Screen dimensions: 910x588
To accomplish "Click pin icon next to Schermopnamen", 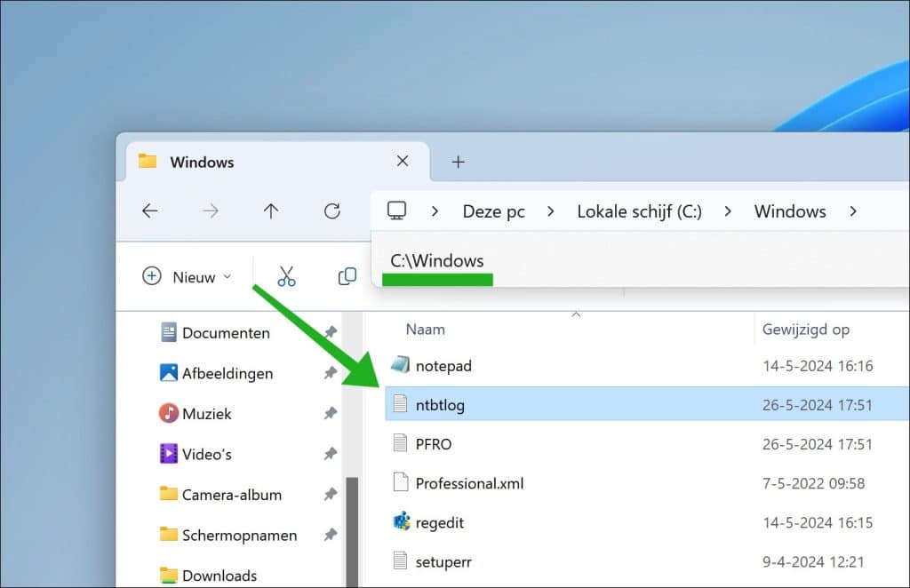I will [331, 535].
